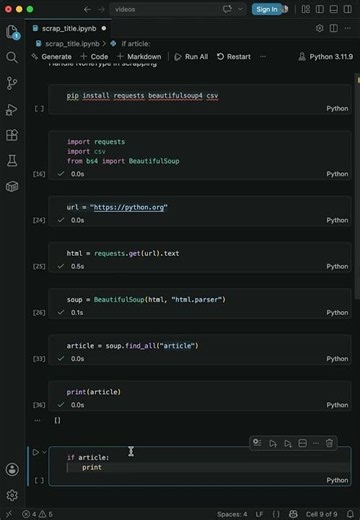Click the print(article) code line
Viewport: 360px width, 520px height.
click(x=93, y=392)
